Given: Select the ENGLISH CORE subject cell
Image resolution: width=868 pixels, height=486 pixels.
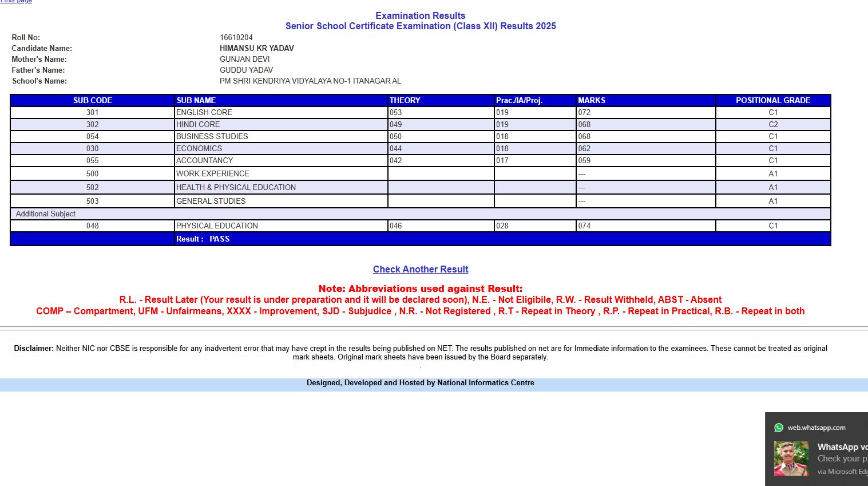Looking at the screenshot, I should point(204,112).
